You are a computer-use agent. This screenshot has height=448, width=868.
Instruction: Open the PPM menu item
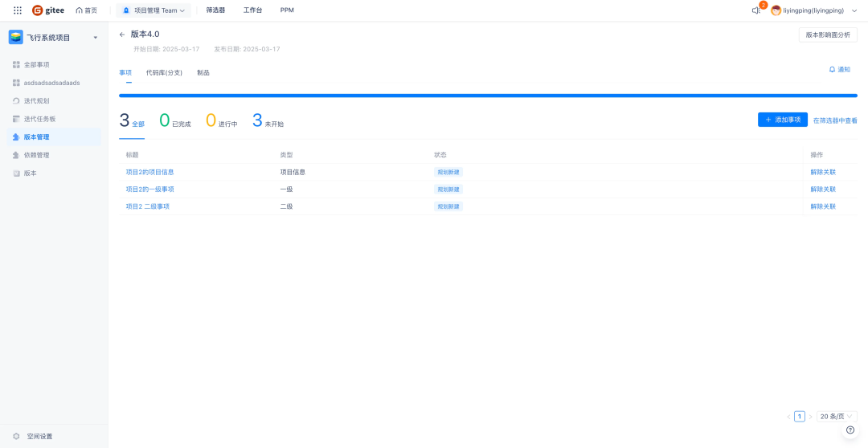pos(287,10)
